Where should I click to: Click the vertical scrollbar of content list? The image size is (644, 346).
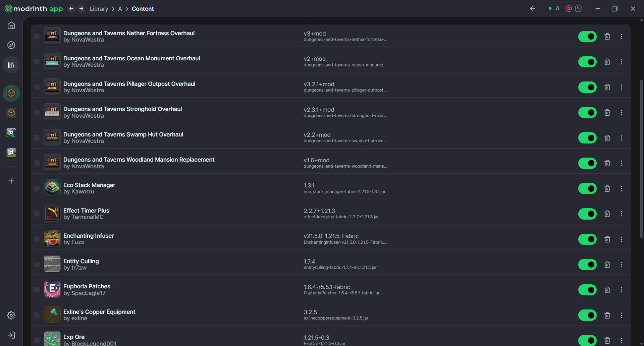[x=641, y=159]
